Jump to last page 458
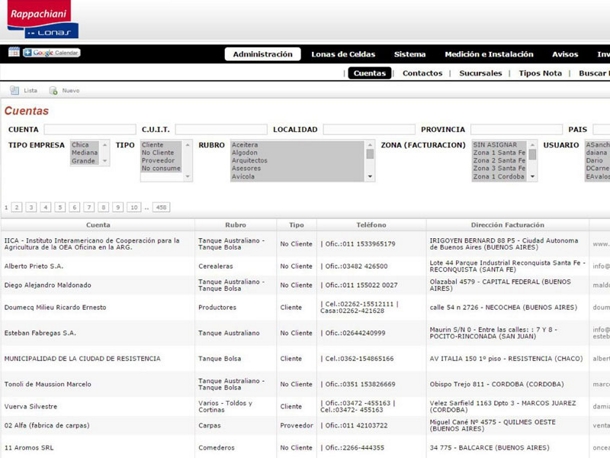 pyautogui.click(x=161, y=208)
